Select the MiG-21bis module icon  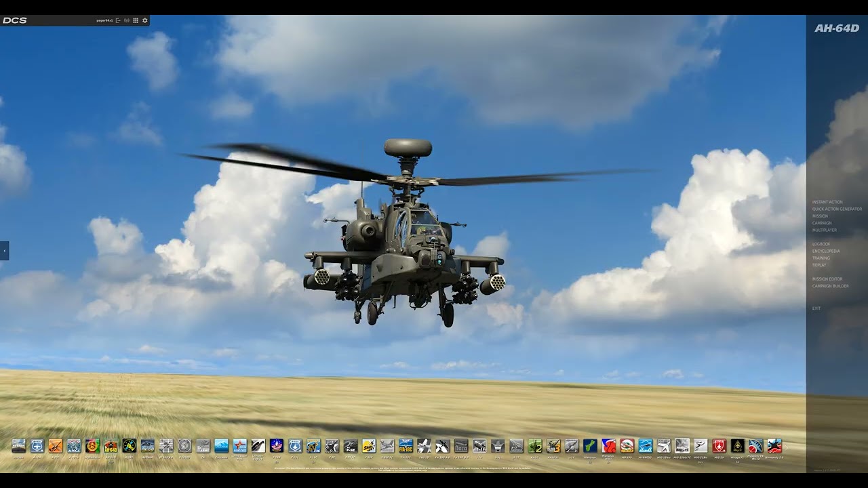[x=701, y=445]
